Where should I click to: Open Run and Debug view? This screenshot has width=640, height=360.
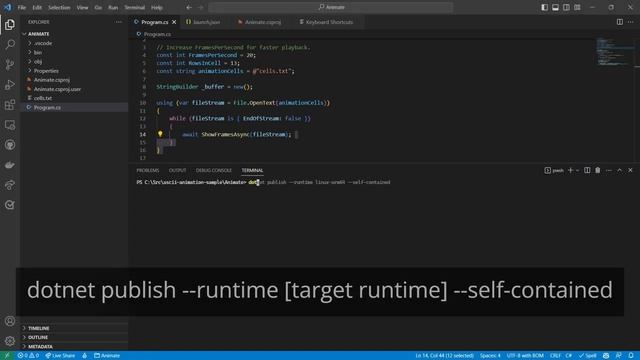(10, 85)
